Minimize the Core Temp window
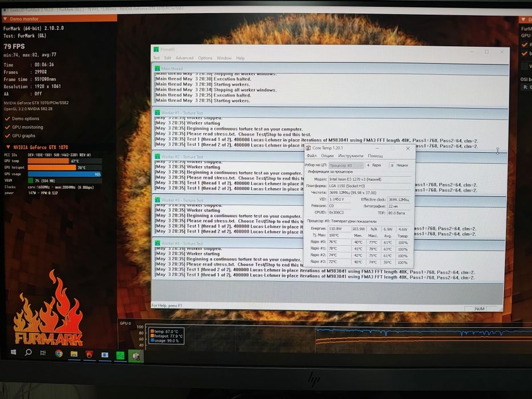Viewport: 532px width, 399px height. 377,148
